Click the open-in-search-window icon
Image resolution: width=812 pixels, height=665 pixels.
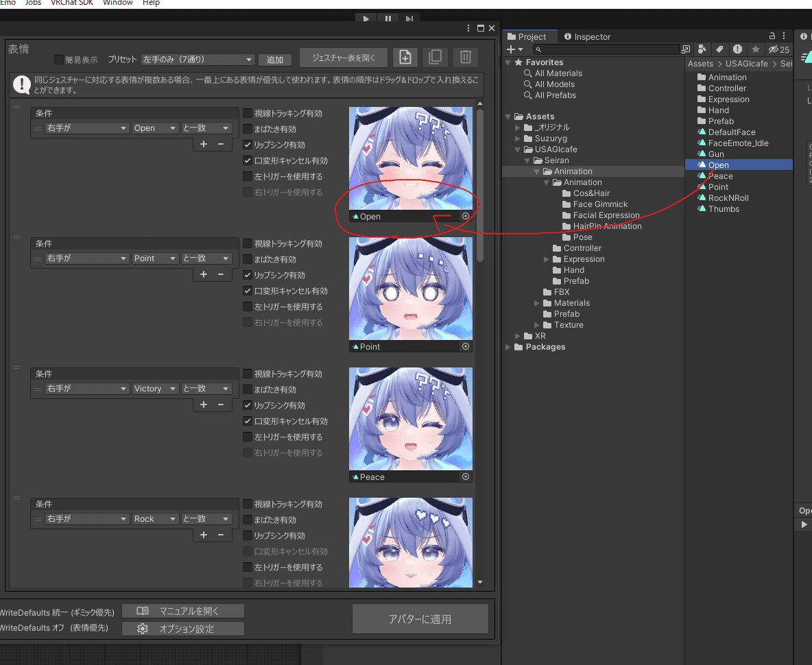(686, 49)
